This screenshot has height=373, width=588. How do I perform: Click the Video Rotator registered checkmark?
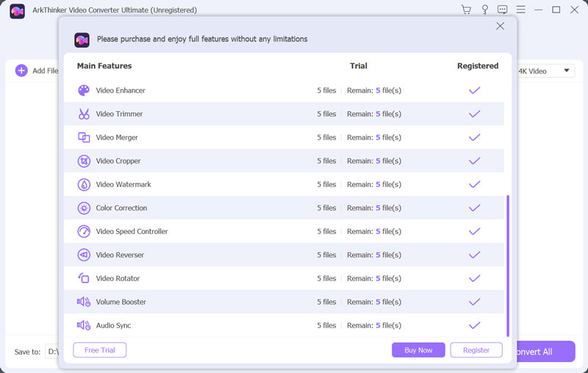click(x=474, y=278)
